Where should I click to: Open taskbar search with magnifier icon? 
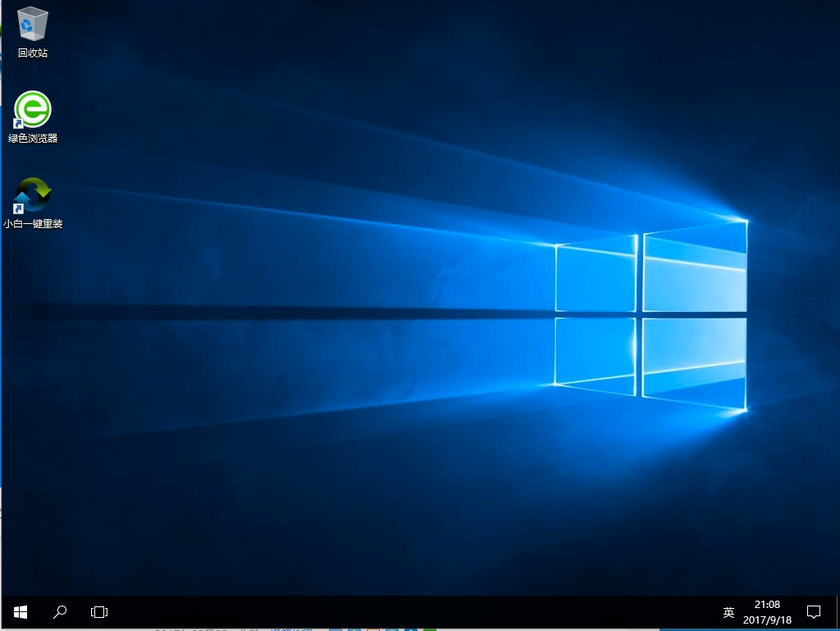60,612
